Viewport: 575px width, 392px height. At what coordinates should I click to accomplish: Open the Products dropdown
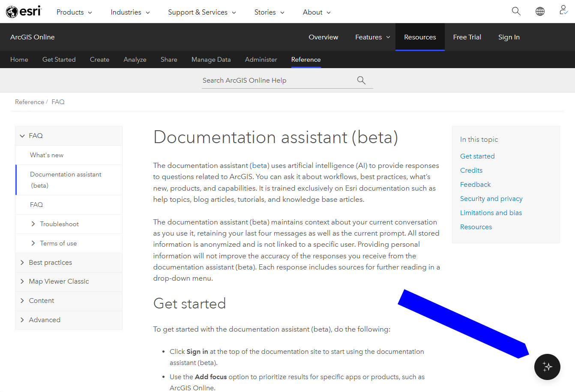74,12
